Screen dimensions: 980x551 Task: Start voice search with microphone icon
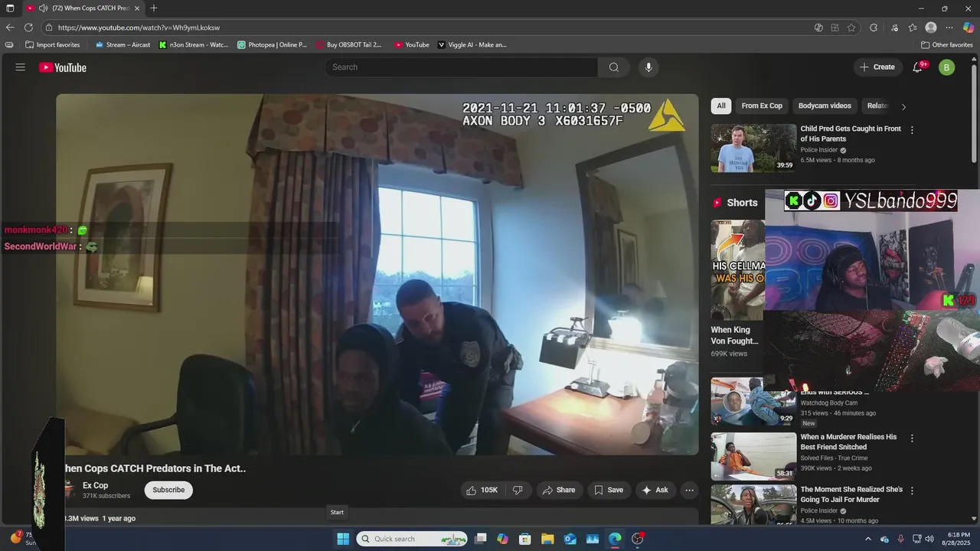pos(648,67)
